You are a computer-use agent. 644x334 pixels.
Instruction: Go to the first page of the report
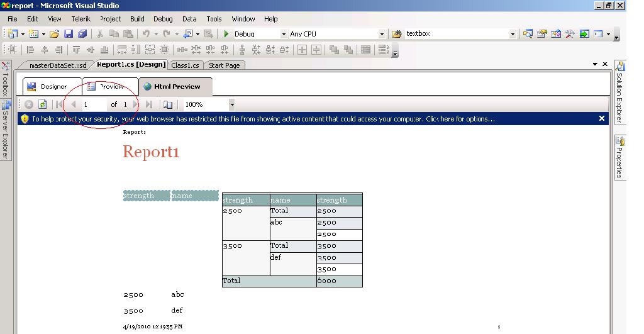pyautogui.click(x=59, y=104)
